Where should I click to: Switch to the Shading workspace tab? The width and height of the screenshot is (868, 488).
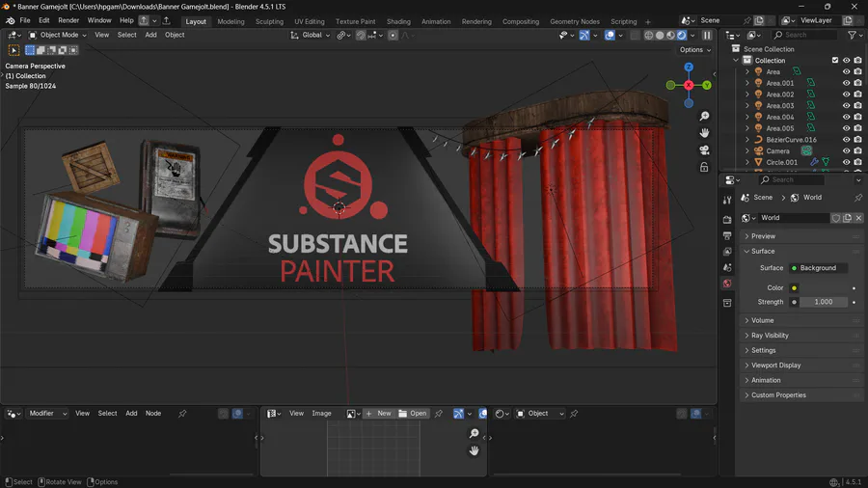(398, 21)
